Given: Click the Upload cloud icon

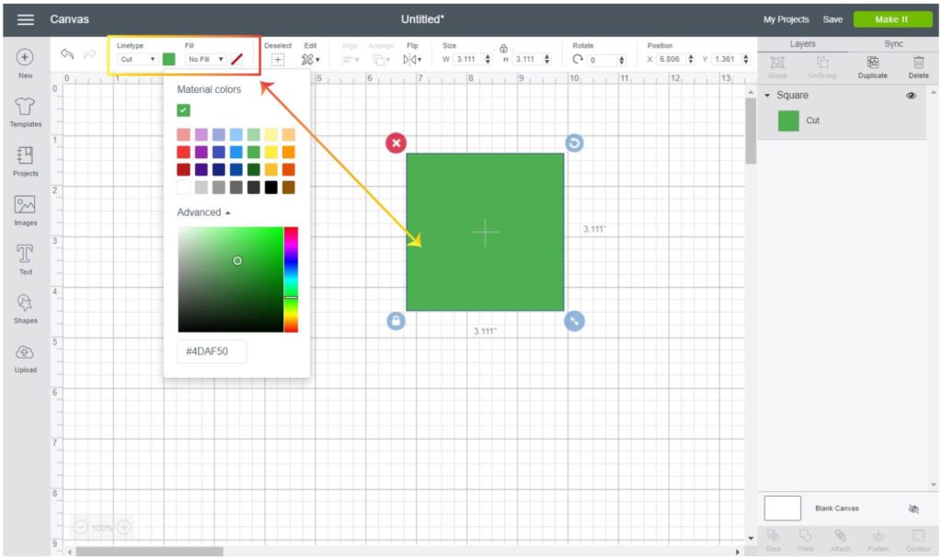Looking at the screenshot, I should (x=25, y=353).
